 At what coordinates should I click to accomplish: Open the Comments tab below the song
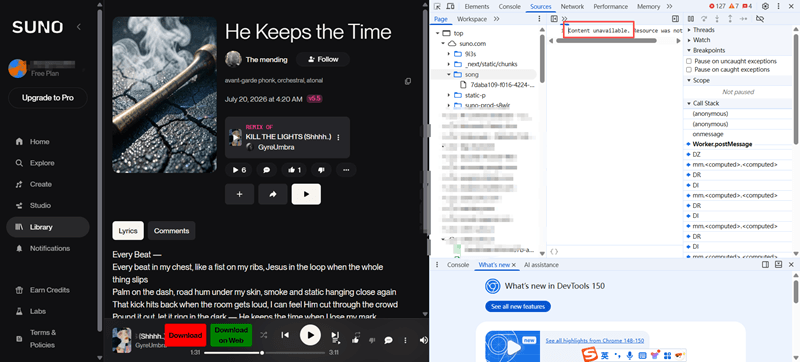pos(171,231)
